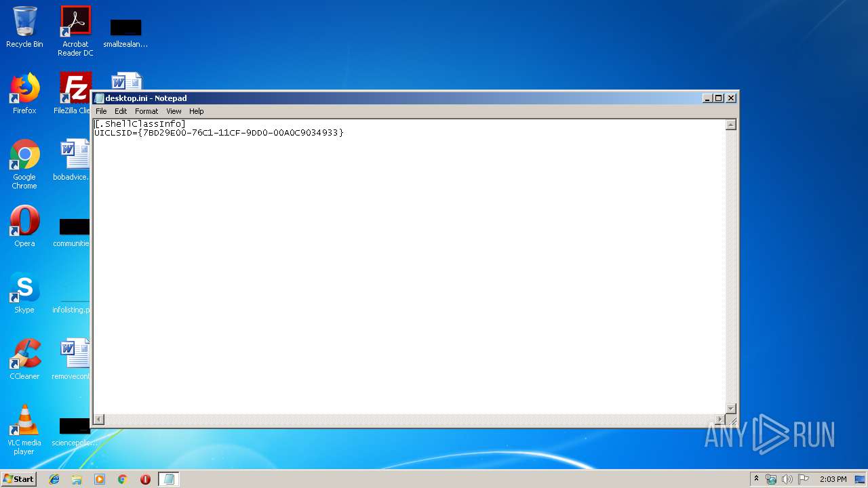
Task: Click the Show desktop button
Action: (x=861, y=479)
